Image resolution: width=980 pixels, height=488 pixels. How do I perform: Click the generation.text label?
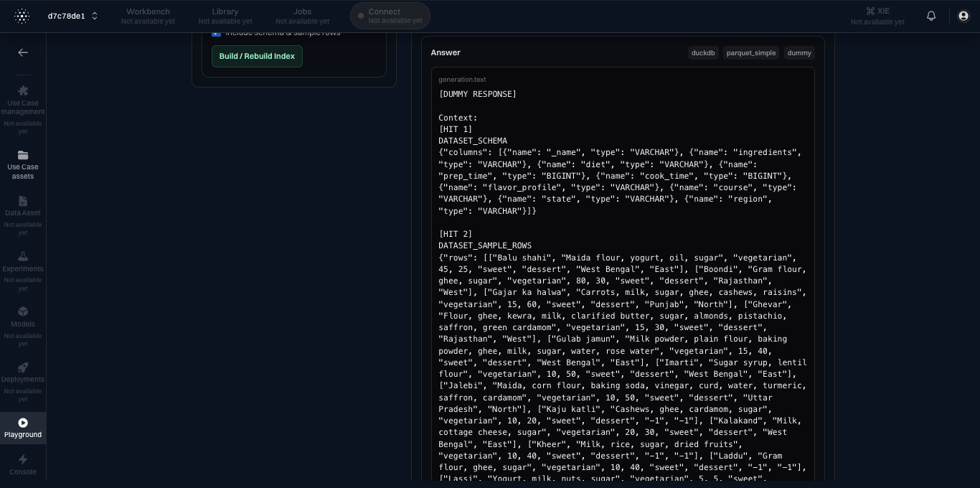click(462, 80)
